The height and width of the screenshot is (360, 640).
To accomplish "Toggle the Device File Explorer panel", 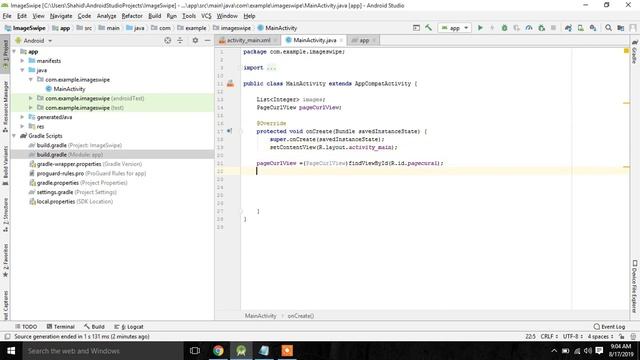I will pyautogui.click(x=635, y=286).
